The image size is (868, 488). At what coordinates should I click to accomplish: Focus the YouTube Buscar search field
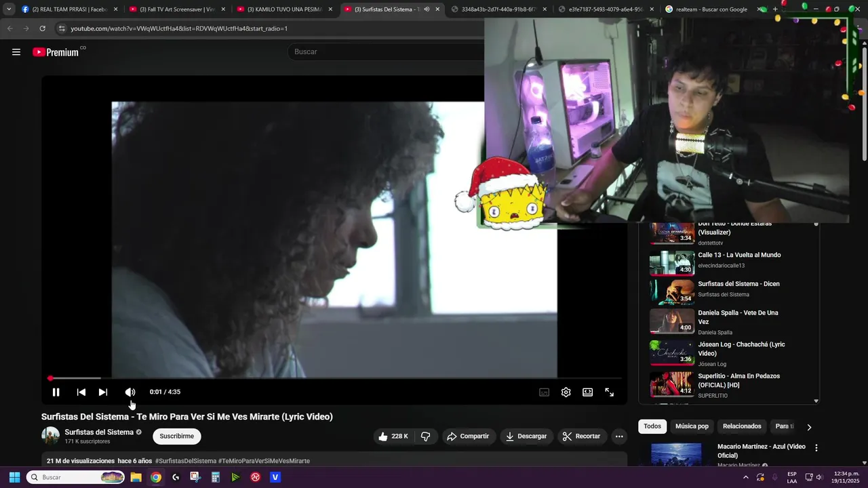point(387,52)
